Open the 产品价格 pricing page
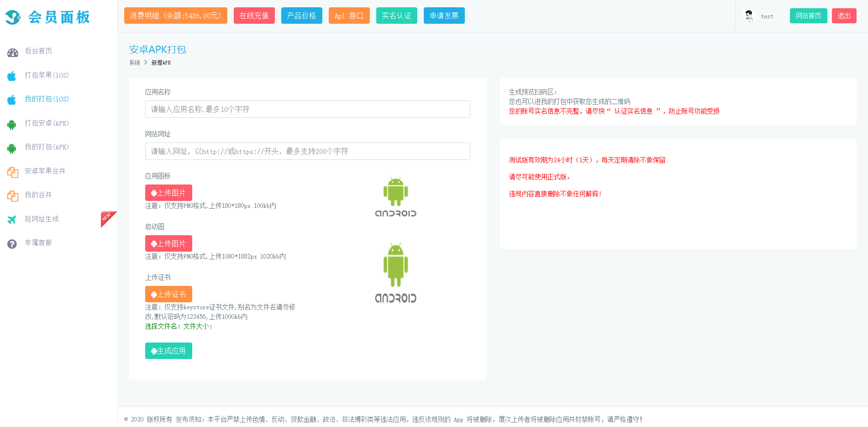This screenshot has width=868, height=427. point(301,16)
